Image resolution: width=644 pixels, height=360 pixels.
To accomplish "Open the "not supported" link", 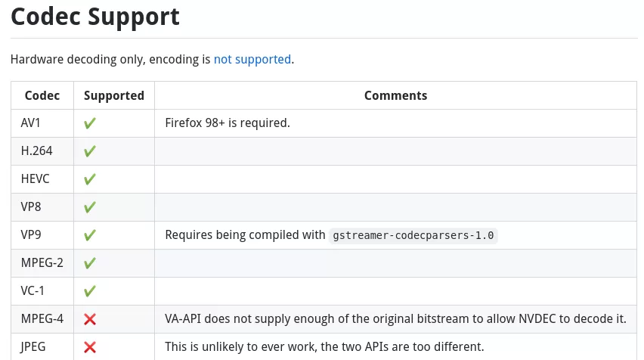I will 252,59.
